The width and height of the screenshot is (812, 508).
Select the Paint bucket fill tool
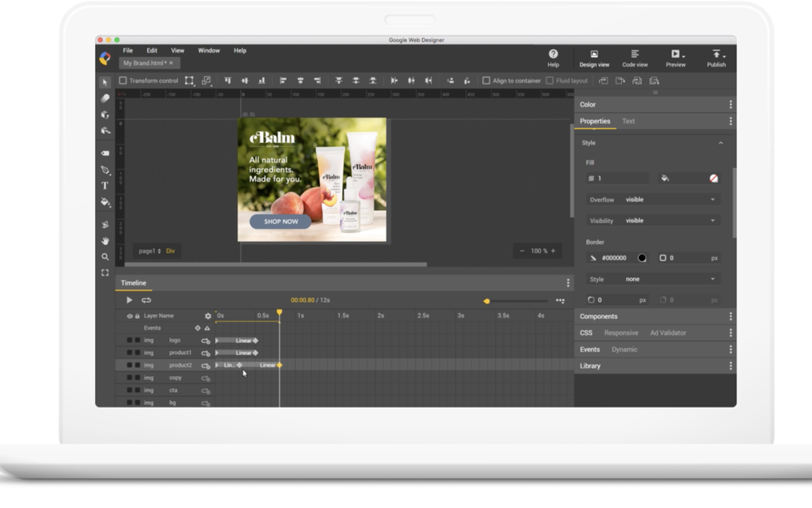(105, 202)
